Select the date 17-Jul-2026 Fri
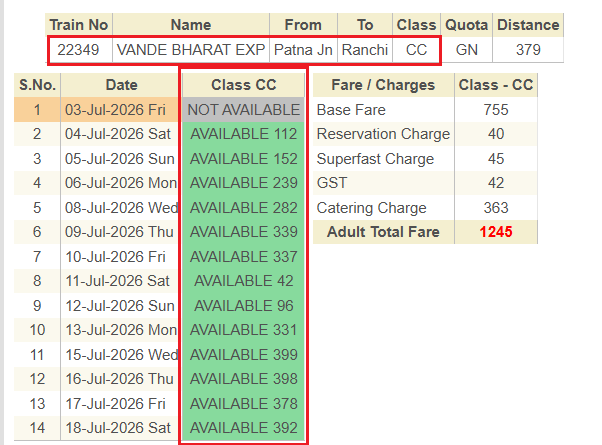The image size is (602, 445). point(115,404)
